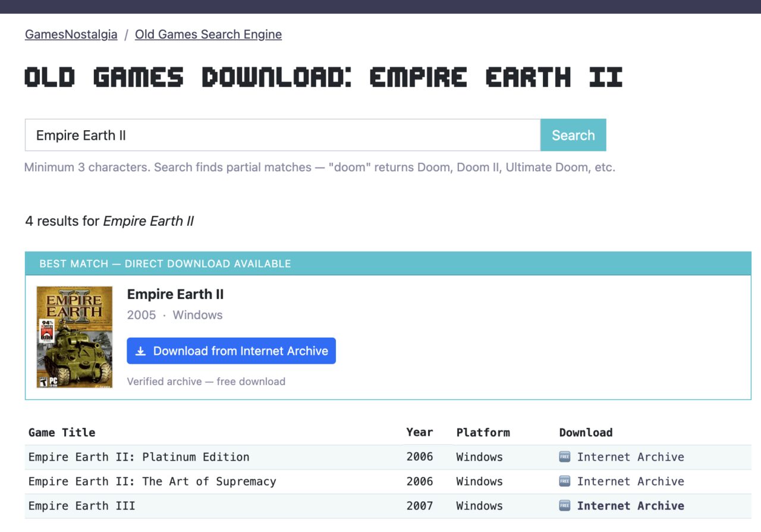The image size is (761, 532).
Task: Click the GamesNostalgia breadcrumb link
Action: coord(71,34)
